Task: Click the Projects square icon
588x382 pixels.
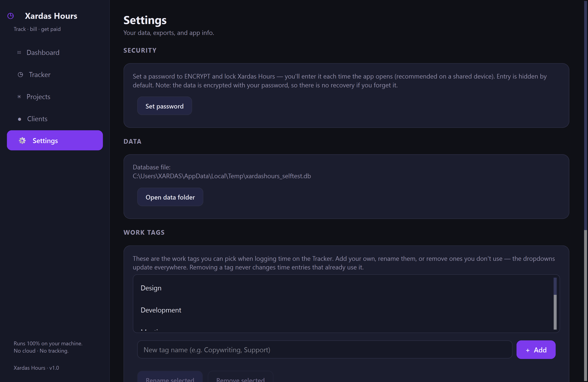Action: click(19, 97)
